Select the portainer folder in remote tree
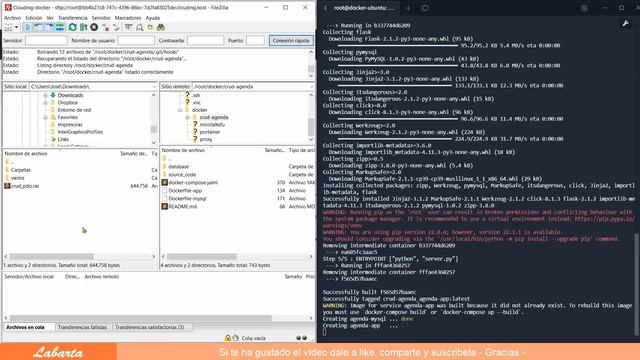 (210, 132)
